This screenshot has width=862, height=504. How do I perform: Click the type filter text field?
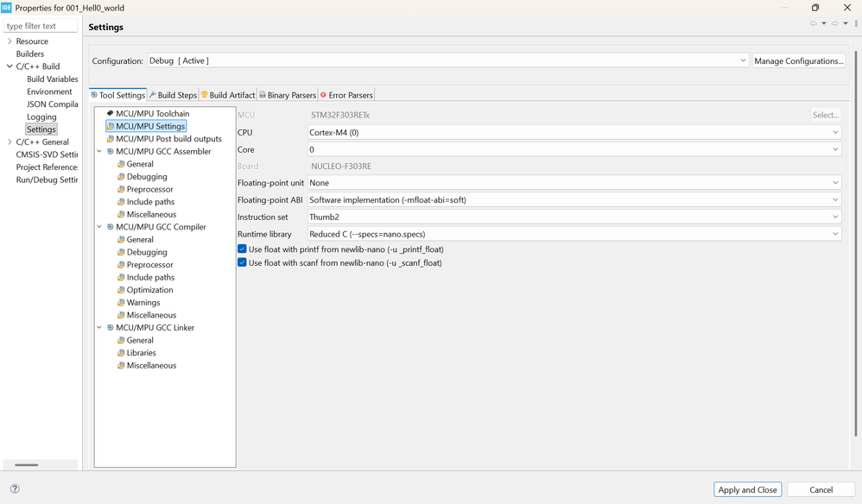tap(41, 26)
